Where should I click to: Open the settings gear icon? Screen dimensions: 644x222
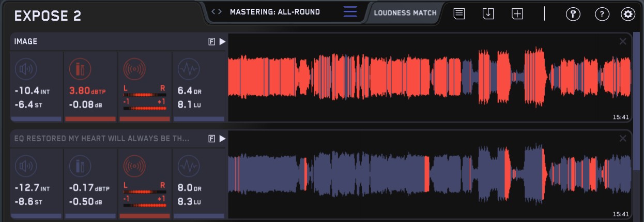(628, 14)
